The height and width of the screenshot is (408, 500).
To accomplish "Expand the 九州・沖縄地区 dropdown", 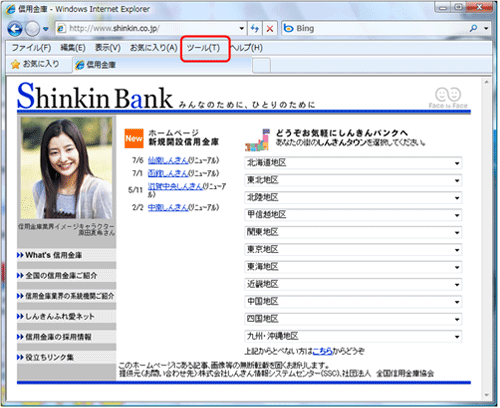I will click(353, 336).
